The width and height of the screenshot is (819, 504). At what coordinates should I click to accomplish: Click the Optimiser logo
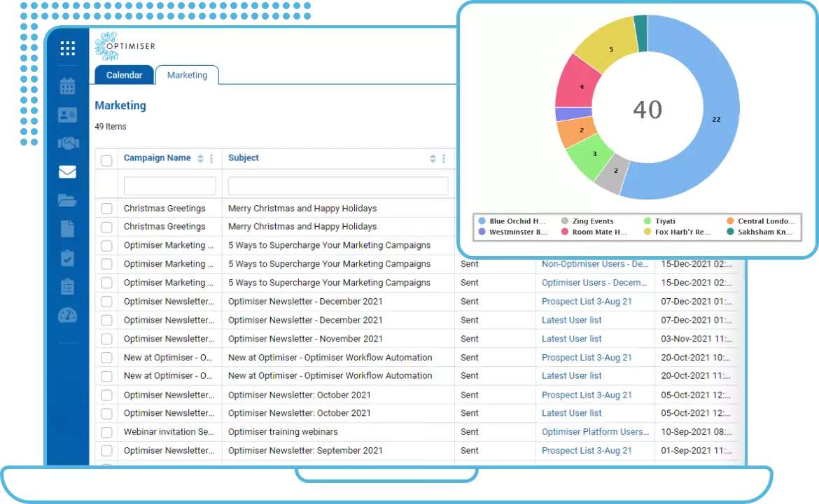click(x=125, y=46)
